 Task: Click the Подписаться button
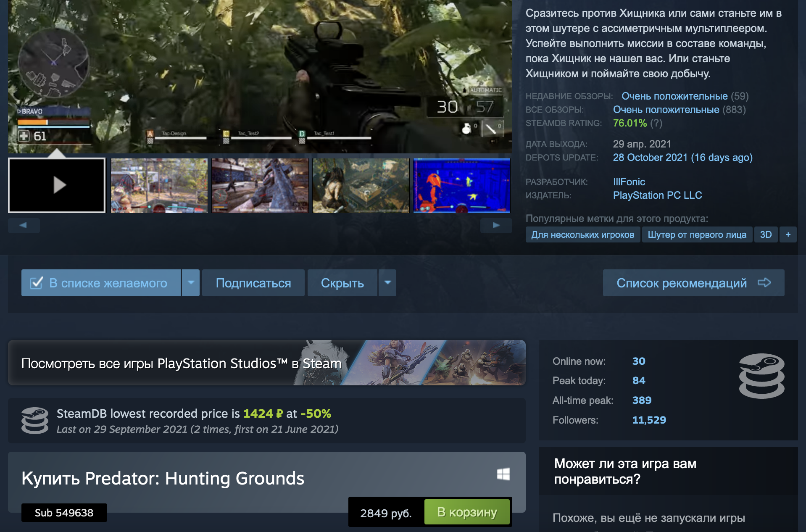tap(253, 283)
